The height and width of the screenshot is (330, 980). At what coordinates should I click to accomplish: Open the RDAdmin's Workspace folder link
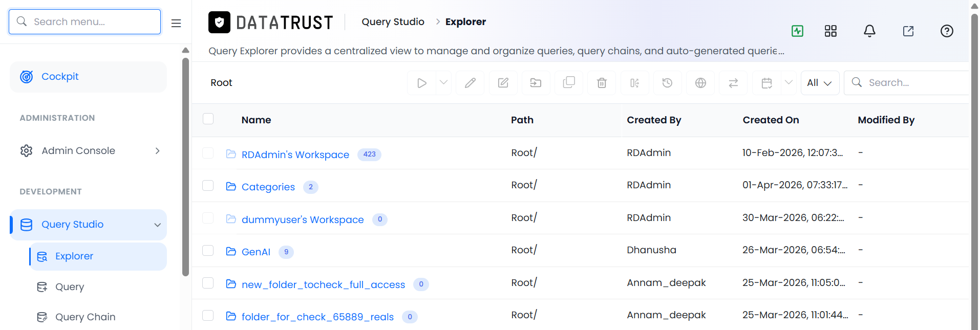click(x=295, y=155)
